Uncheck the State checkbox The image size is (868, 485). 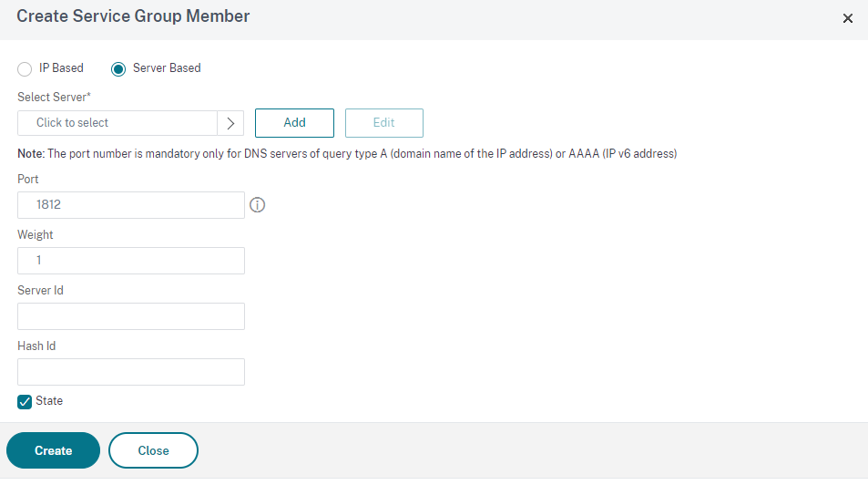(x=25, y=401)
